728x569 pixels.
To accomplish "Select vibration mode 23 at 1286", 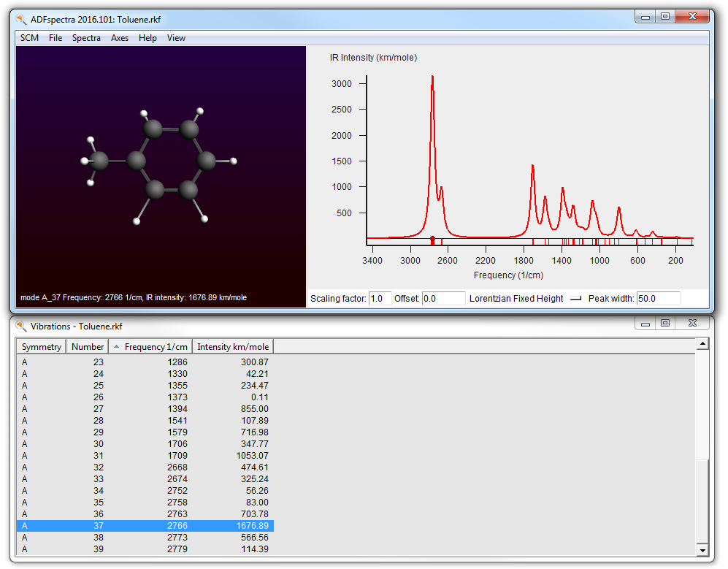I will point(145,362).
